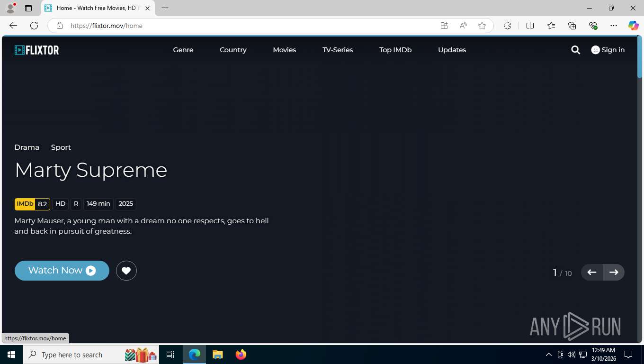Click the IMDb 8.2 rating badge

[x=32, y=204]
